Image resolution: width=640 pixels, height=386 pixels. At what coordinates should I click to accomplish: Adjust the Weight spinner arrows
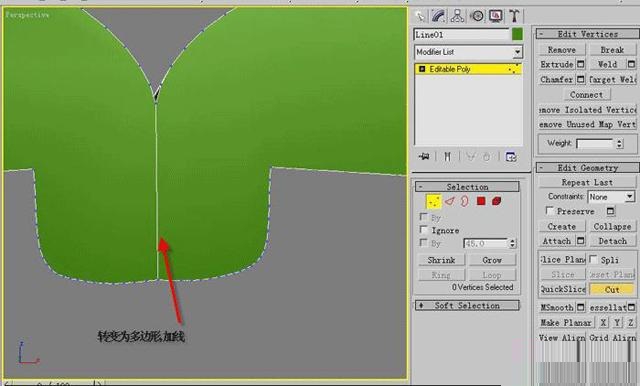(x=620, y=144)
